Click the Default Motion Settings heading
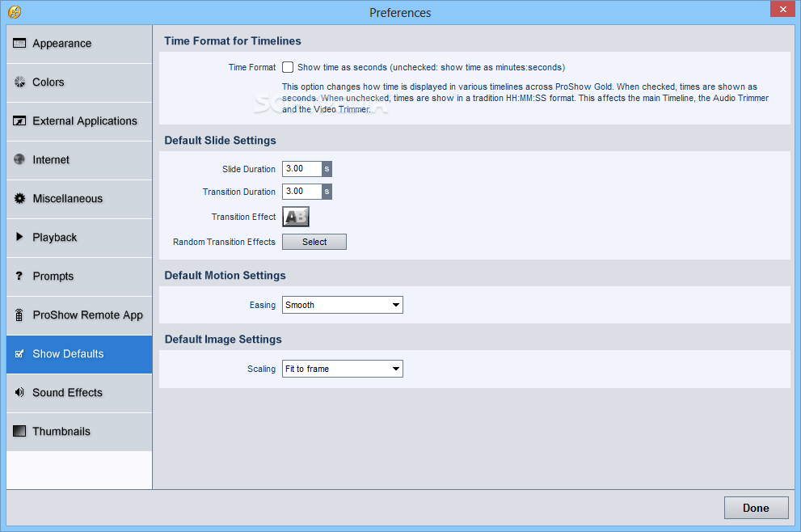The image size is (801, 532). point(225,275)
